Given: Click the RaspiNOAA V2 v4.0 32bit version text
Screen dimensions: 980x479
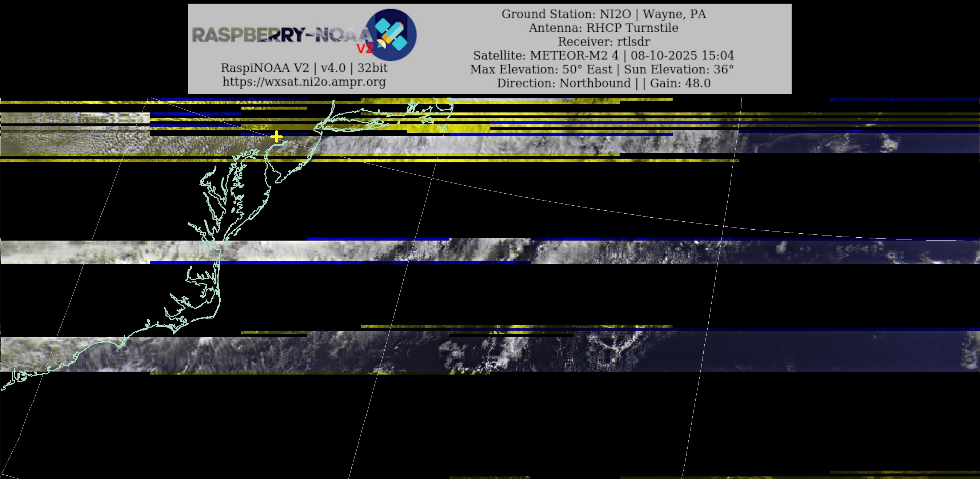Looking at the screenshot, I should click(304, 68).
